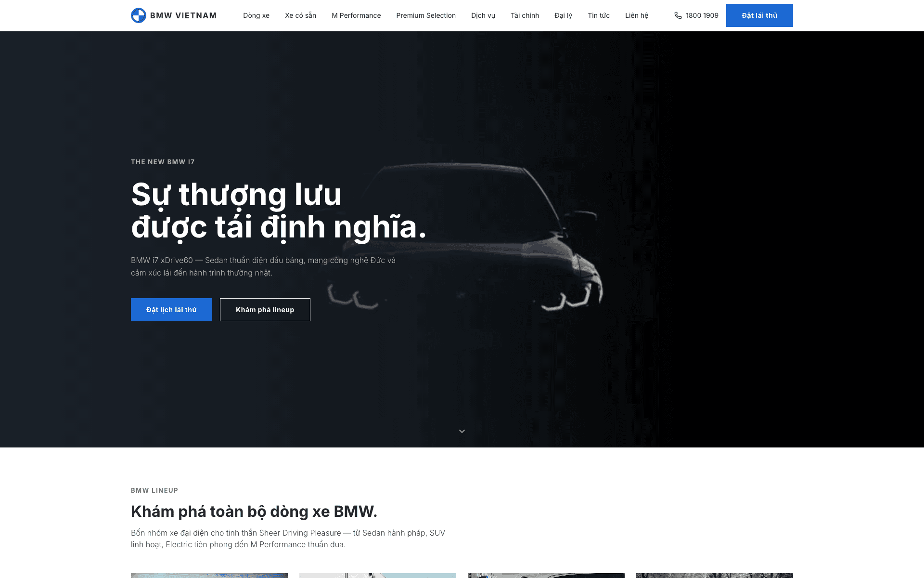This screenshot has height=578, width=924.
Task: Click the Sự thượng lưu được tái định nghĩa headline
Action: [x=279, y=210]
